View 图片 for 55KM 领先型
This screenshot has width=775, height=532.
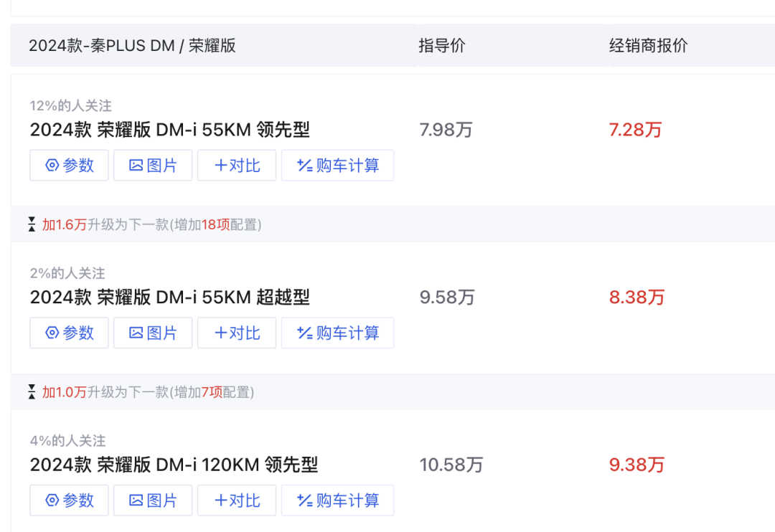pos(153,166)
